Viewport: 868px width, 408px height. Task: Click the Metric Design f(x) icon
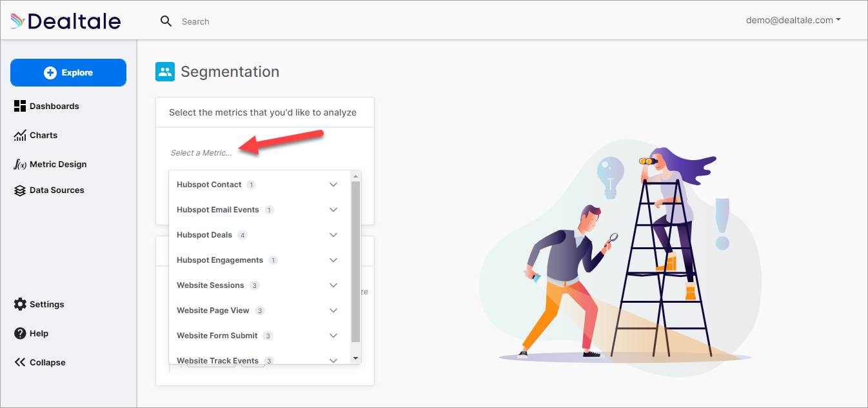point(20,164)
